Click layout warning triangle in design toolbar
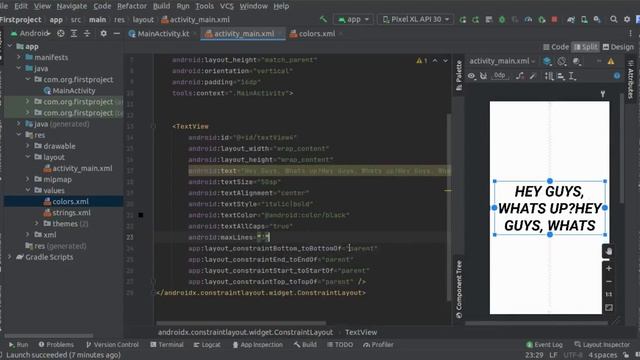 coord(611,61)
